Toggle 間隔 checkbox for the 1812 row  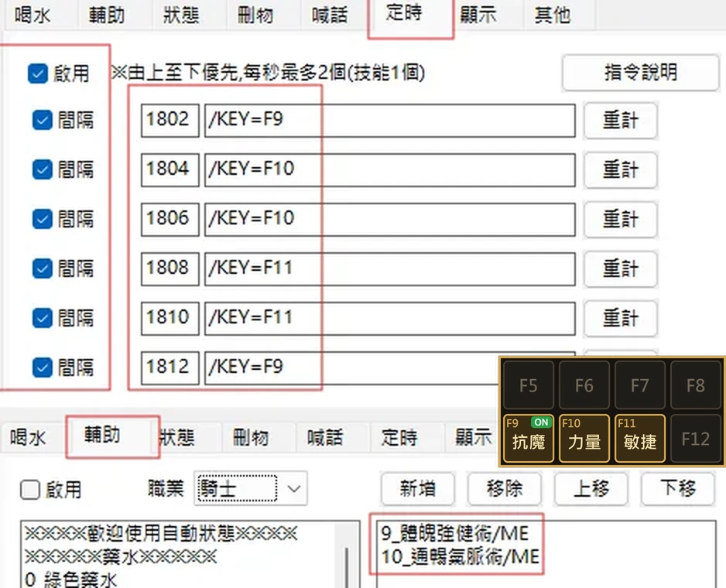[42, 367]
